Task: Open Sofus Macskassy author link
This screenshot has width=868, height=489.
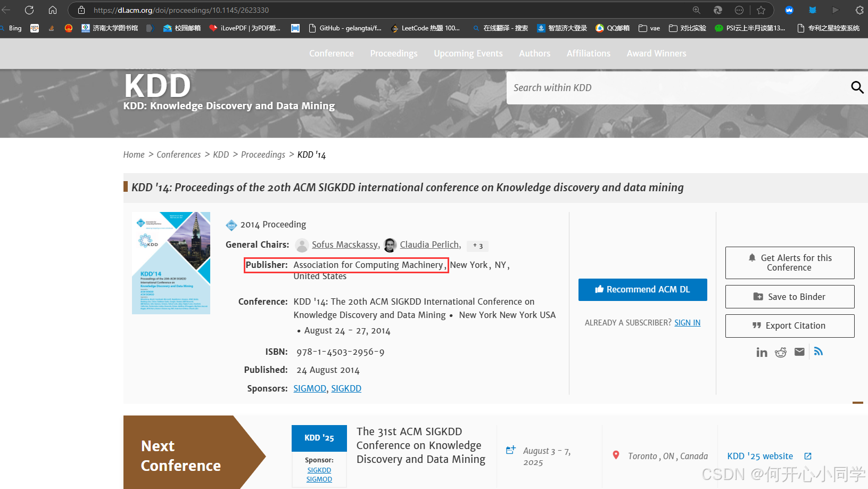Action: 345,244
